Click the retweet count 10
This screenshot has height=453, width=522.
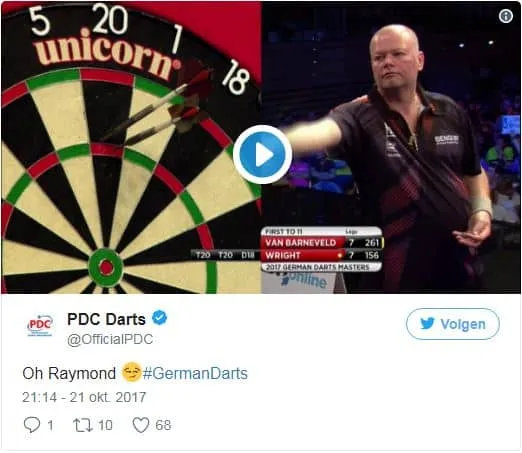105,425
